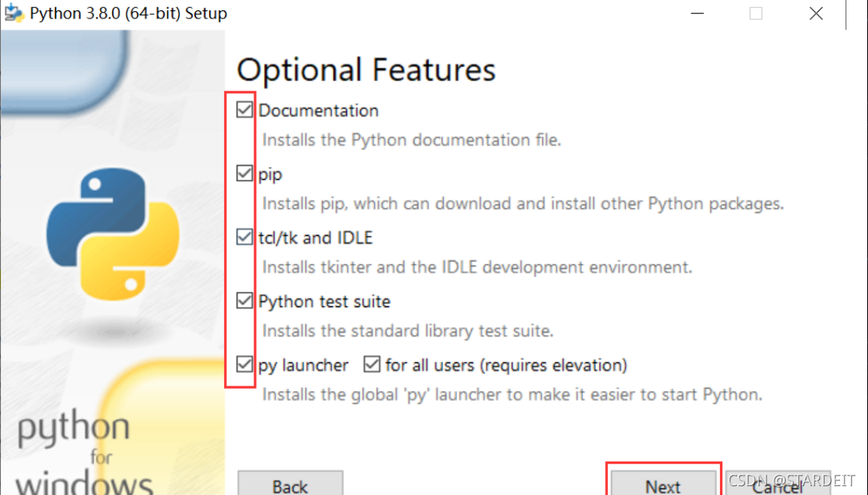Go to the Next setup page
868x495 pixels.
tap(663, 485)
